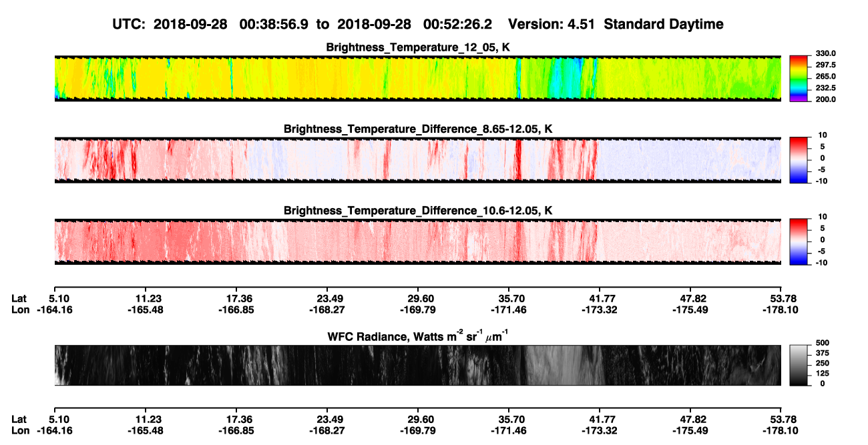The image size is (868, 445).
Task: Click the 250 tick on WFC colorbar
Action: tap(823, 364)
